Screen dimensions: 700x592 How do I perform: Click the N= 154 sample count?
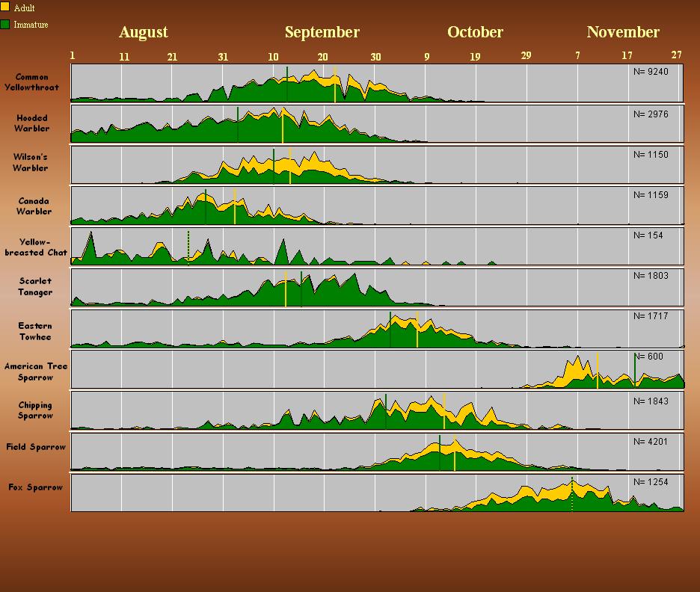pos(648,235)
